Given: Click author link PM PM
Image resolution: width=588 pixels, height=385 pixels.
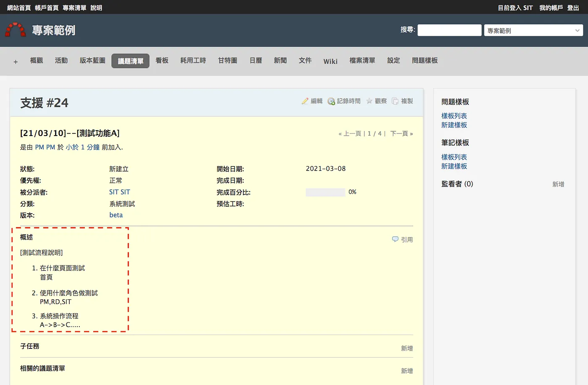Looking at the screenshot, I should click(45, 147).
